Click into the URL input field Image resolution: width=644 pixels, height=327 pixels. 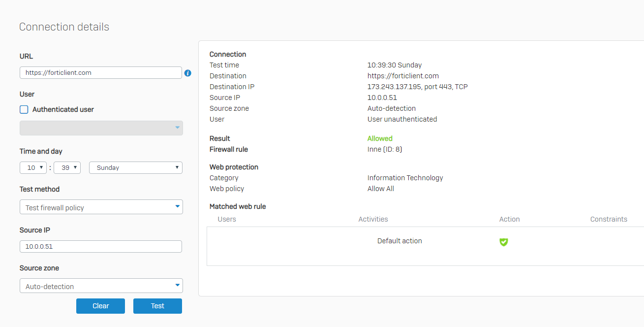[101, 72]
